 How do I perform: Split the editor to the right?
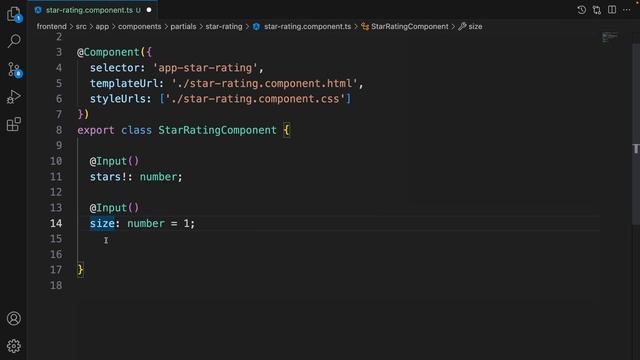pyautogui.click(x=612, y=10)
